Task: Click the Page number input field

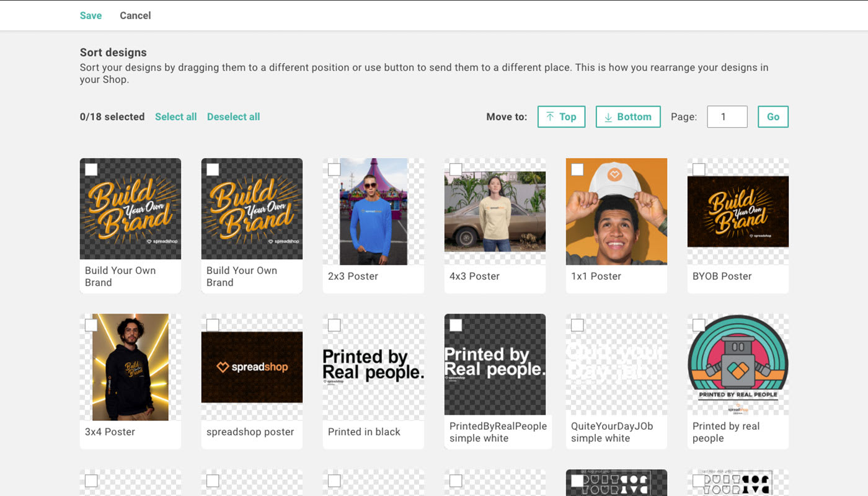Action: tap(727, 117)
